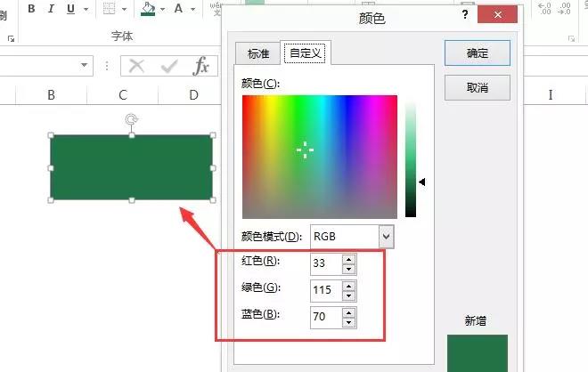Expand the Name Box dropdown
Screen dimensions: 588x372
(x=84, y=65)
